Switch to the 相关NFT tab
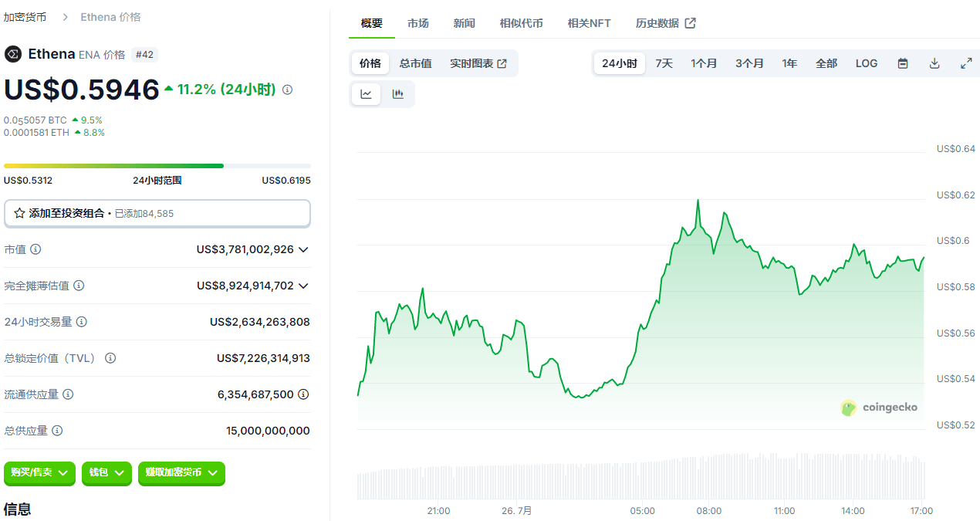The image size is (980, 521). point(590,23)
